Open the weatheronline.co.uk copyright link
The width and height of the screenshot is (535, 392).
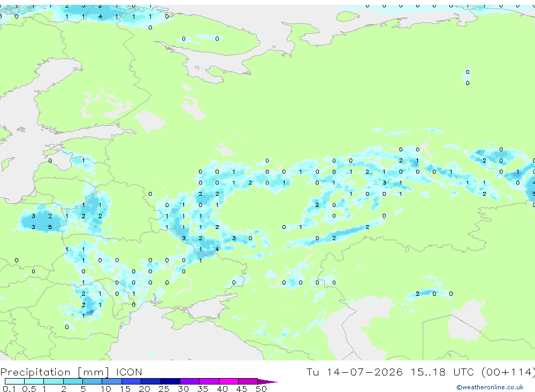(x=490, y=387)
